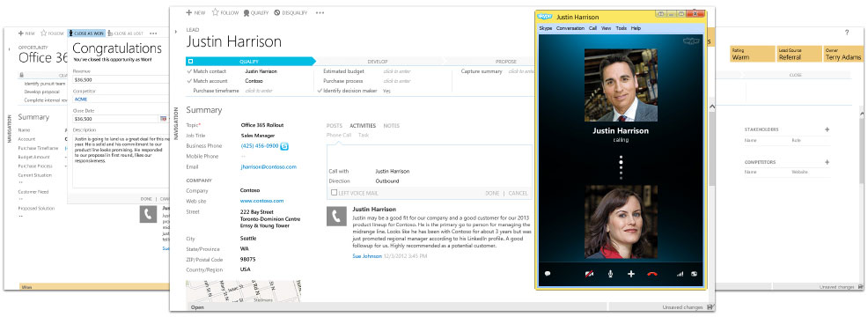Add a competitor with the plus icon
Screen dimensions: 868x317
pos(827,162)
